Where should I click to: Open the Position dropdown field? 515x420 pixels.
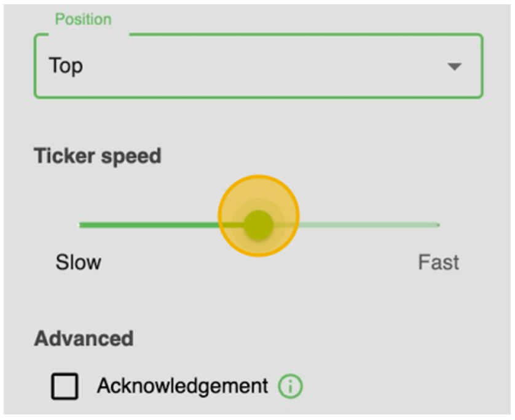click(258, 66)
